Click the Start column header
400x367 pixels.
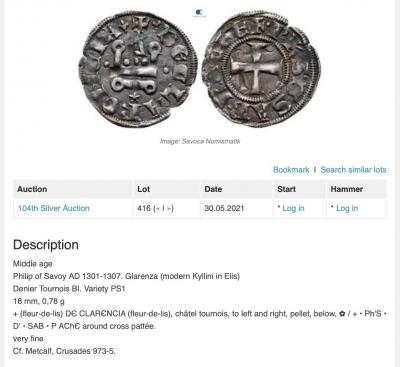(286, 189)
